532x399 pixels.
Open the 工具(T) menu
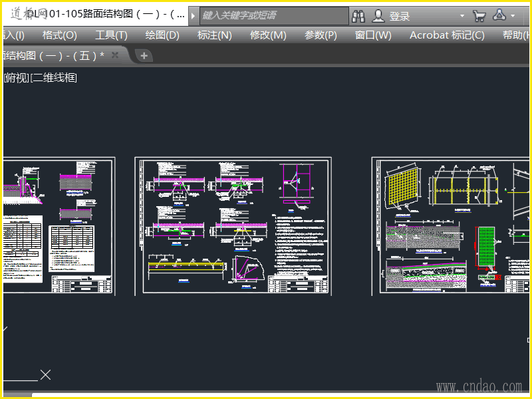pyautogui.click(x=111, y=35)
